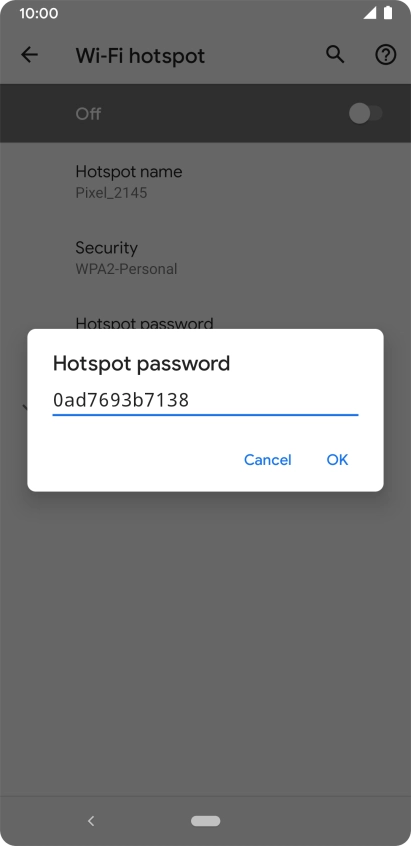Screen dimensions: 411x846
Task: Tap the Wi-Fi hotspot page title
Action: click(x=140, y=56)
